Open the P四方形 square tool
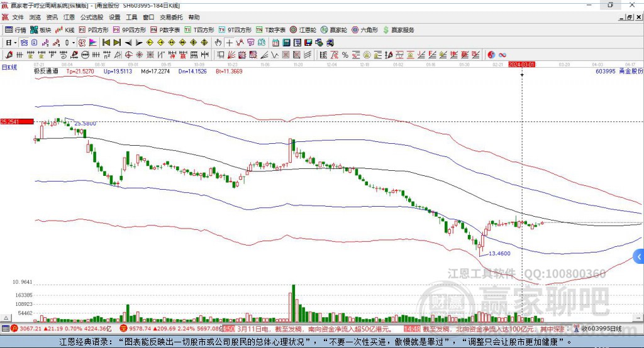This screenshot has height=348, width=644. tap(94, 30)
